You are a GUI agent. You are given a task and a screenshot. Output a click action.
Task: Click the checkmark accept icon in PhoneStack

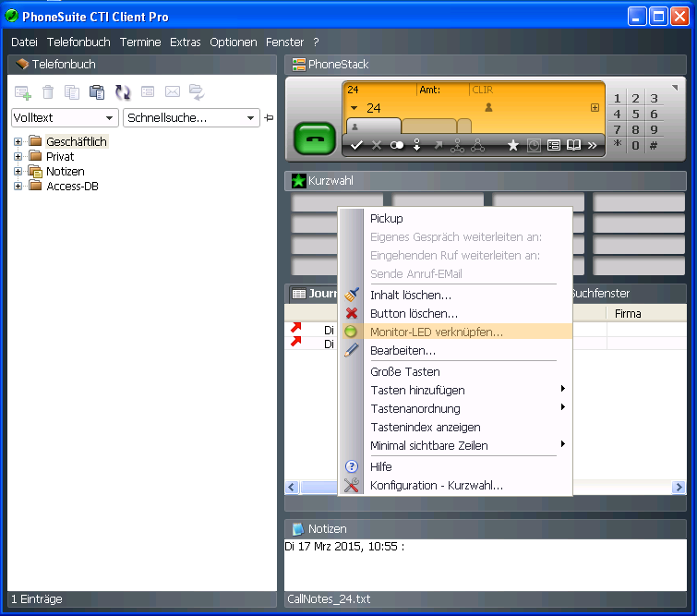click(x=357, y=145)
